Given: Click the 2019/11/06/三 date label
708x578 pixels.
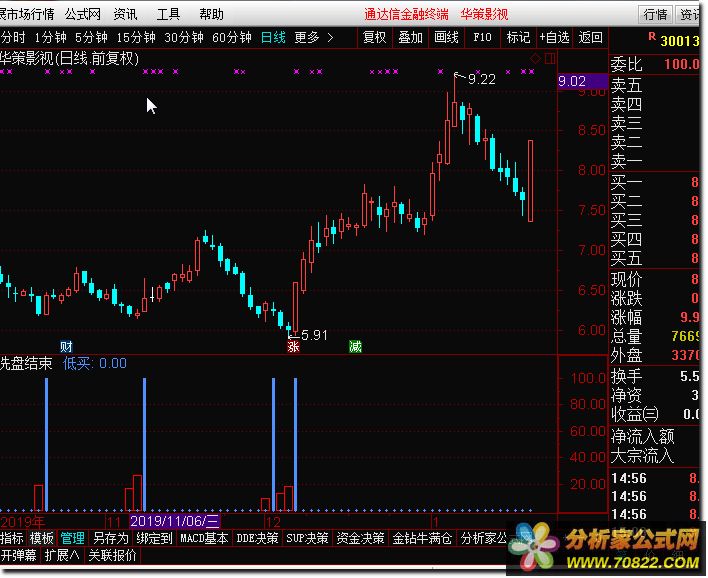Looking at the screenshot, I should (x=175, y=521).
